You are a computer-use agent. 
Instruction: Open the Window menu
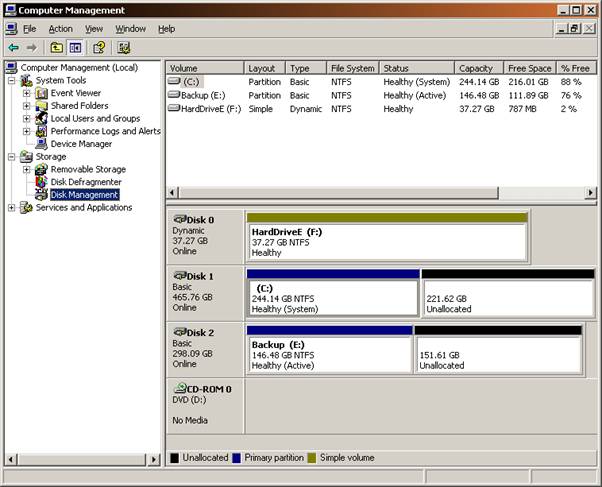coord(131,29)
